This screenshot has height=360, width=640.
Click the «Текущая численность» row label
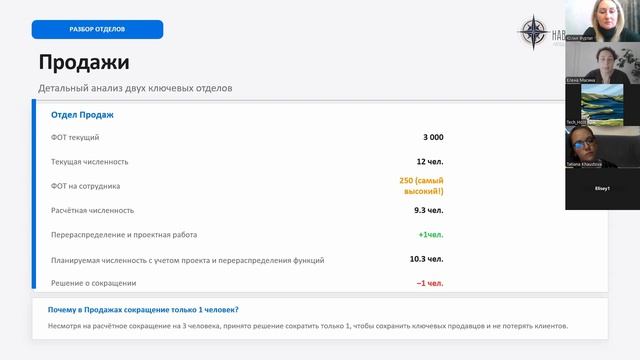point(89,162)
